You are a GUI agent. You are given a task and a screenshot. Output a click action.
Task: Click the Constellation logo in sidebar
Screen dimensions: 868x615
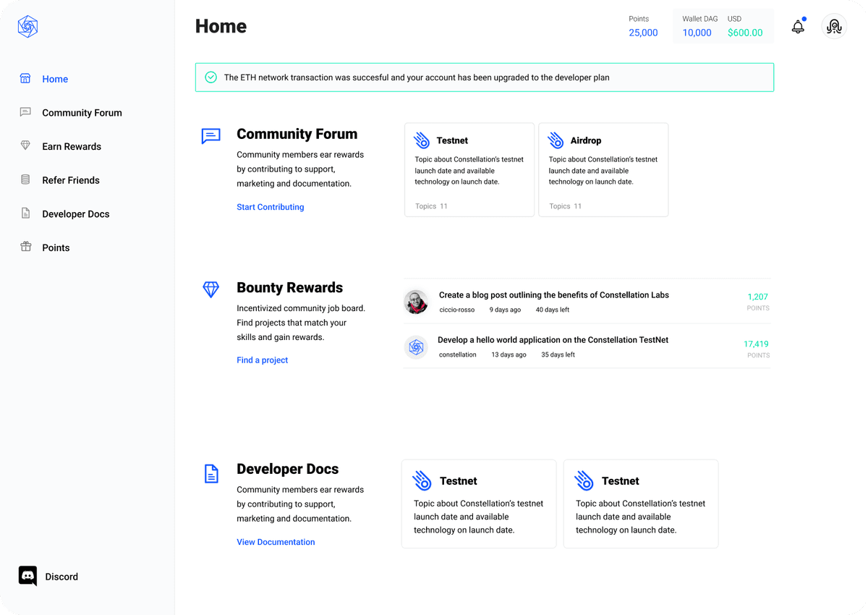(27, 27)
